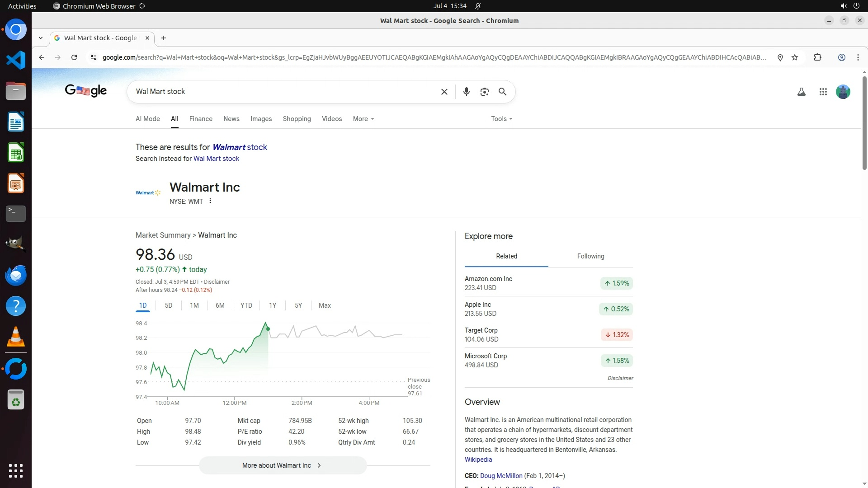Screen dimensions: 868x488
Task: Open the Following tab in Explore more
Action: (x=590, y=256)
